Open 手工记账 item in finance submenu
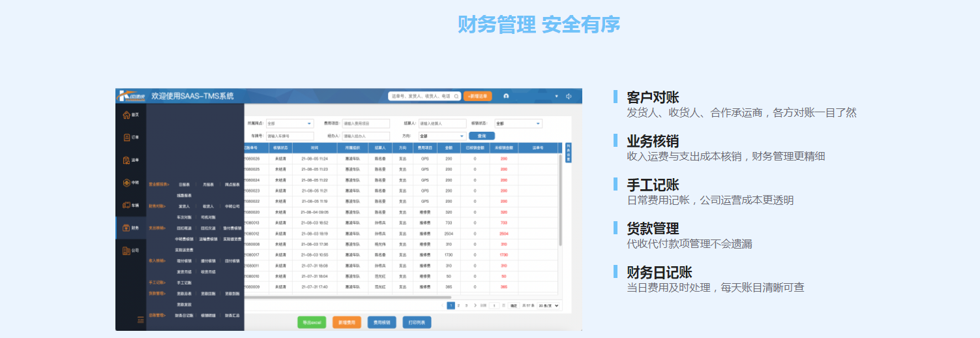980x338 pixels. (184, 283)
